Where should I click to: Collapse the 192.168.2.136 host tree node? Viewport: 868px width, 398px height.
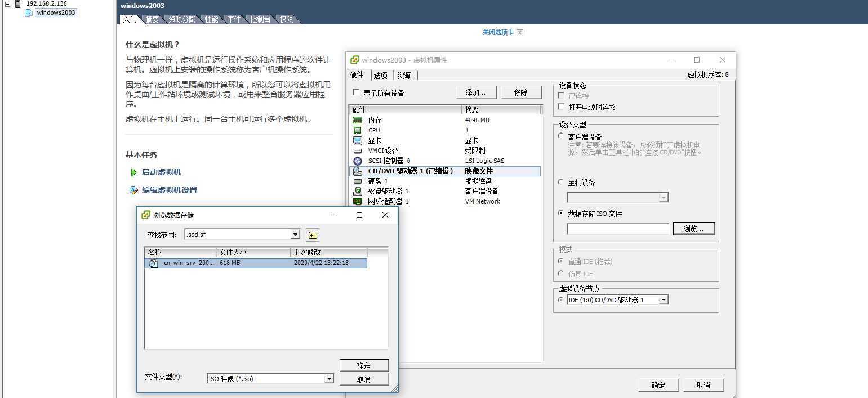8,3
